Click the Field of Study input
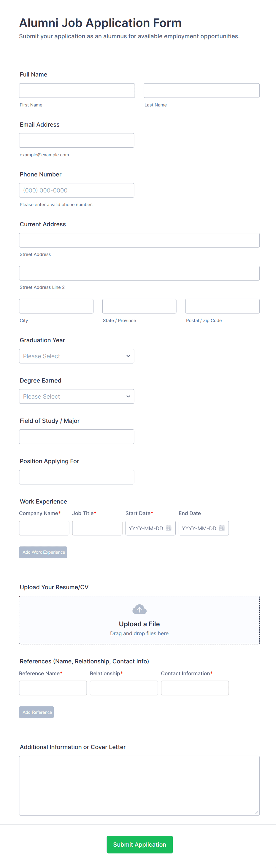276x868 pixels. 77,436
